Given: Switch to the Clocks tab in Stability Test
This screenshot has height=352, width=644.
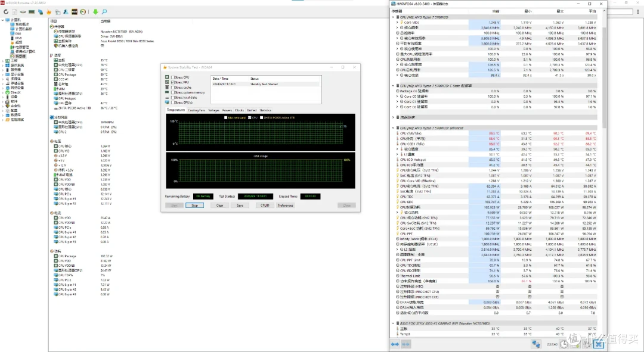Looking at the screenshot, I should coord(239,110).
